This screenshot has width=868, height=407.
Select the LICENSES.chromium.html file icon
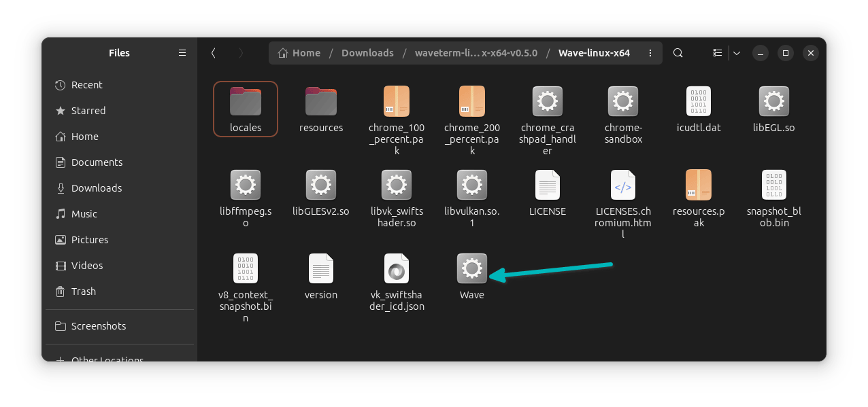[622, 185]
